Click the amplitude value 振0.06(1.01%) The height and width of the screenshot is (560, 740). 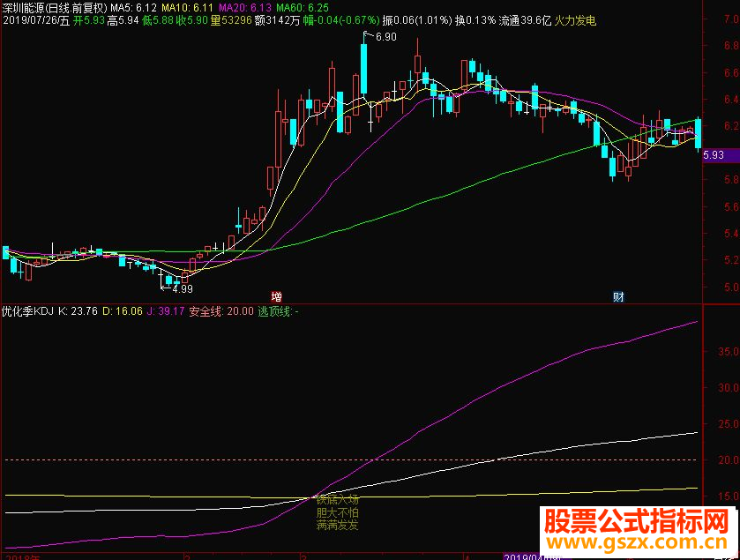(x=417, y=20)
